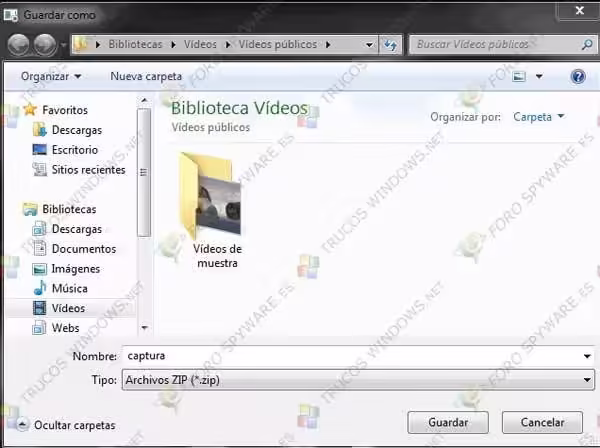
Task: Open the Música library
Action: 70,288
